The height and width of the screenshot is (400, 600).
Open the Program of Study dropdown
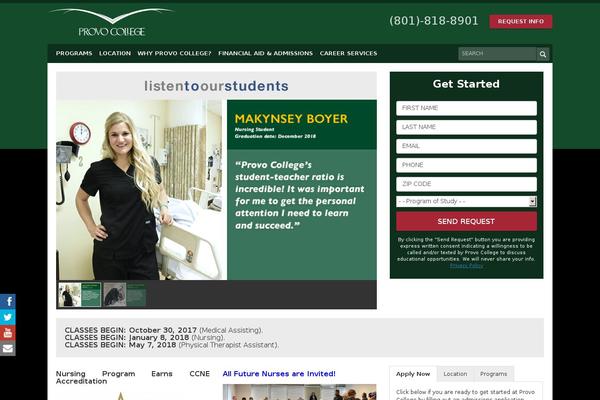pos(466,201)
